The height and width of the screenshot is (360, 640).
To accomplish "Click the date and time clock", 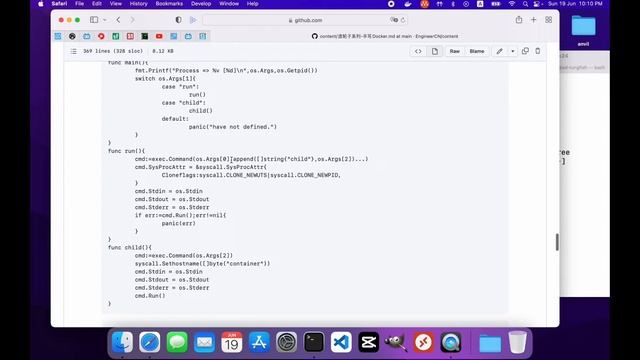I will [576, 4].
